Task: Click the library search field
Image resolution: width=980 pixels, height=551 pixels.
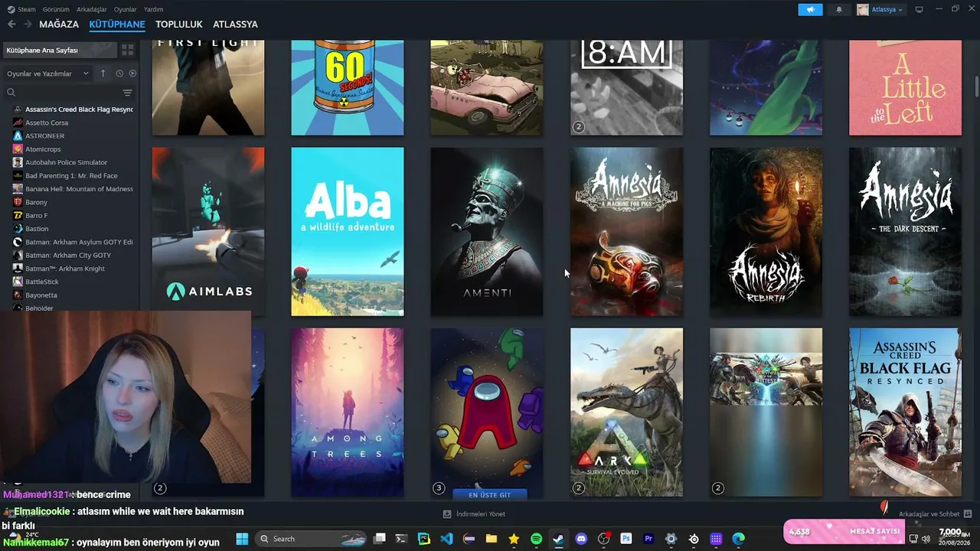Action: [63, 93]
